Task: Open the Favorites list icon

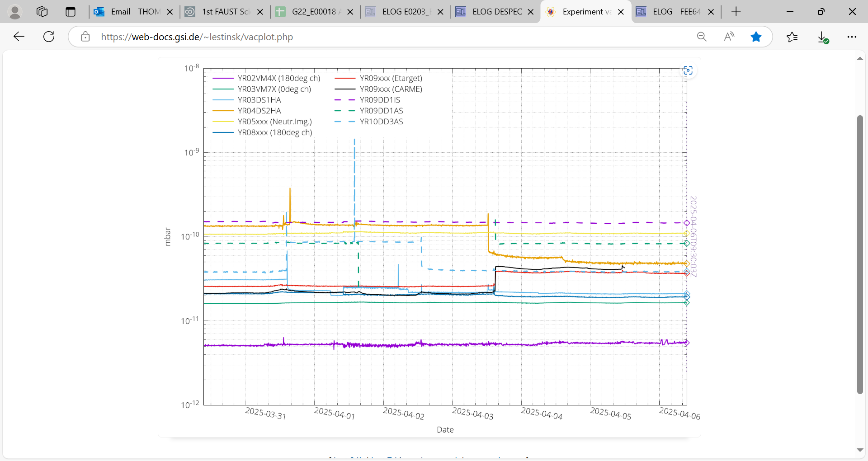Action: [x=792, y=37]
